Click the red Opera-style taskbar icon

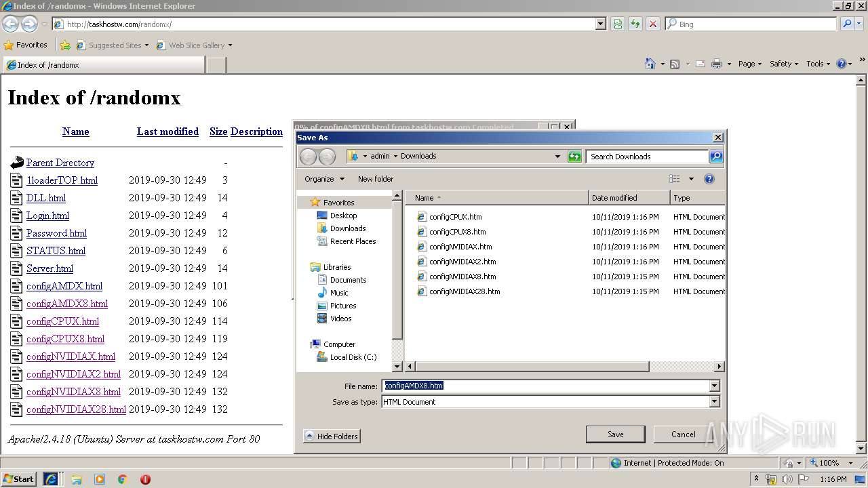pos(145,479)
